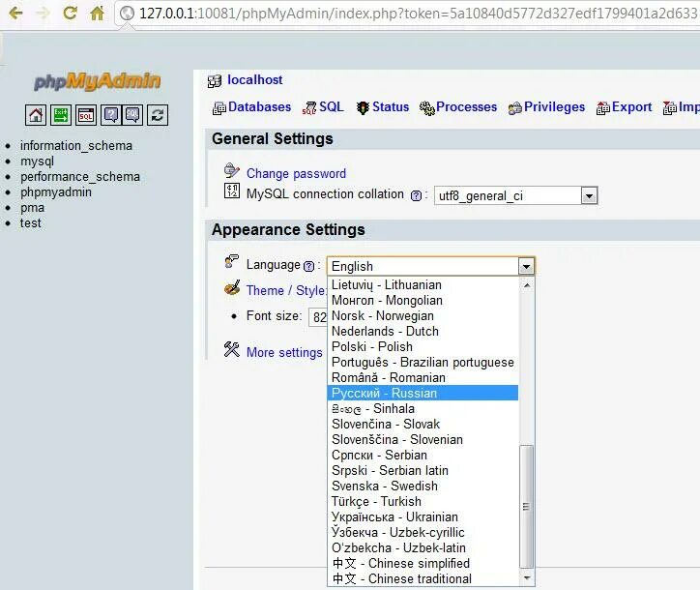Choose Norsk - Norwegian language
Image resolution: width=700 pixels, height=590 pixels.
(x=423, y=315)
